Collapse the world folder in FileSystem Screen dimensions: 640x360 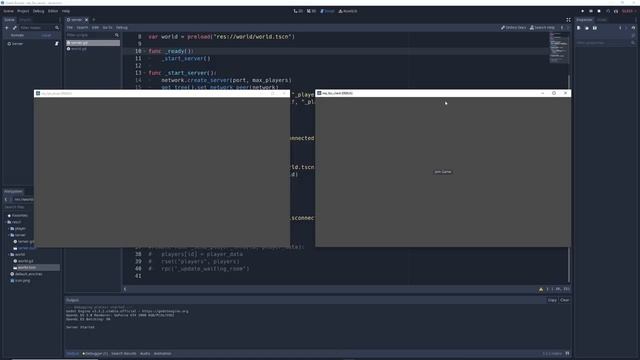point(9,254)
